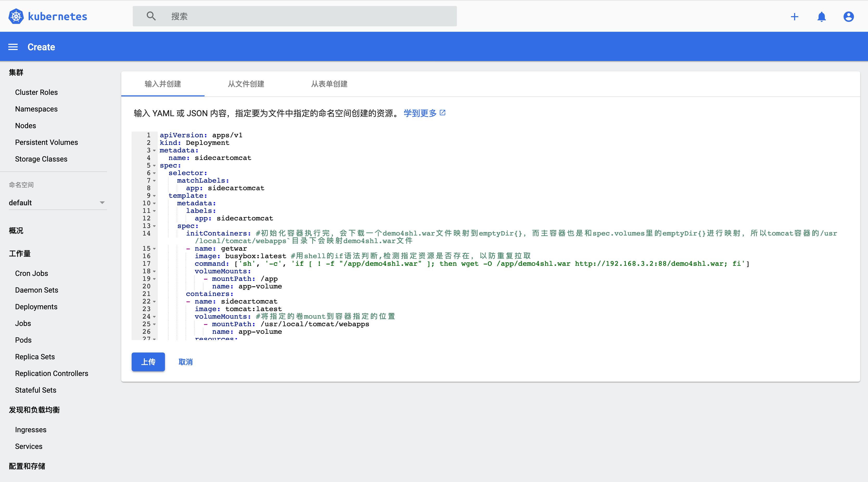Open the navigation hamburger menu
Image resolution: width=868 pixels, height=482 pixels.
13,47
